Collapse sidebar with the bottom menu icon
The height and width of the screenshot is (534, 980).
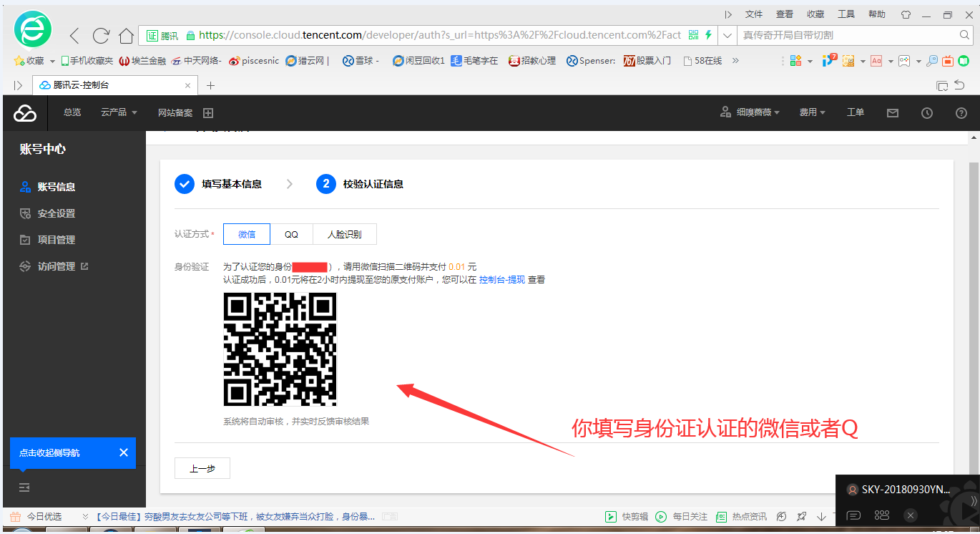[x=24, y=487]
